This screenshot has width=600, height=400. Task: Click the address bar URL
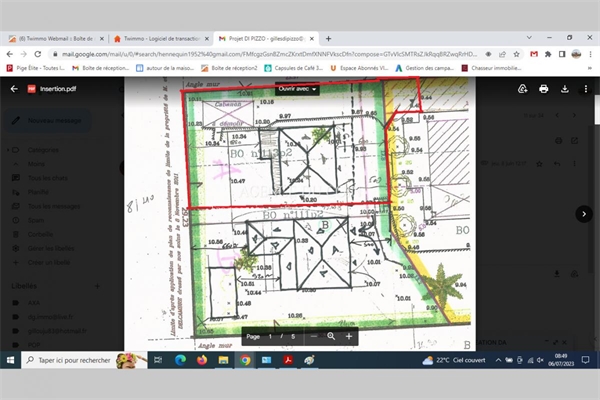point(269,54)
